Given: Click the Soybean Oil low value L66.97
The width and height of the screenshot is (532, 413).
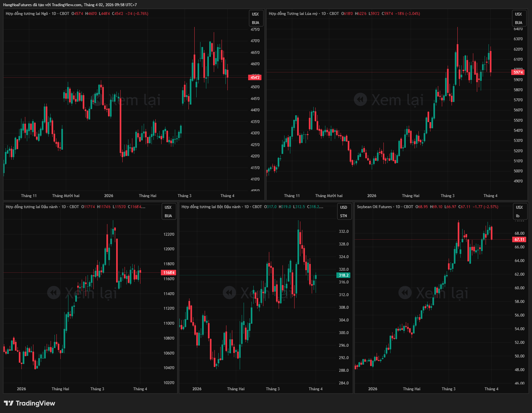Looking at the screenshot, I should 450,207.
